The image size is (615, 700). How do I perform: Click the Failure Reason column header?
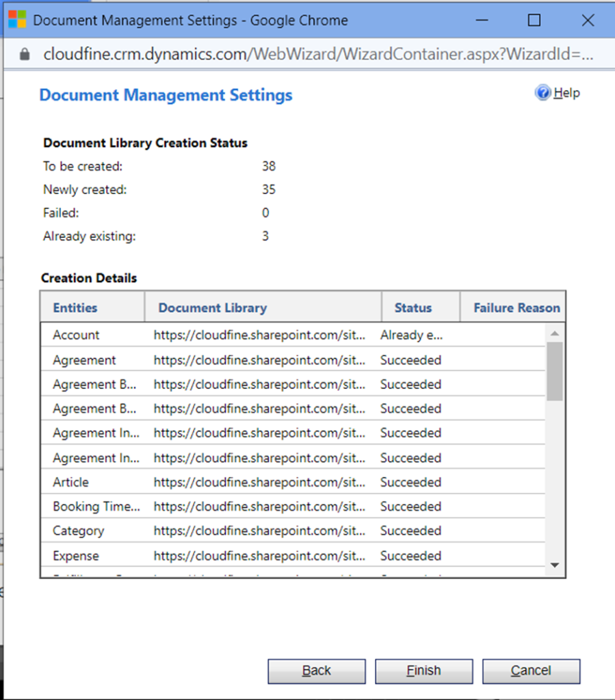512,307
